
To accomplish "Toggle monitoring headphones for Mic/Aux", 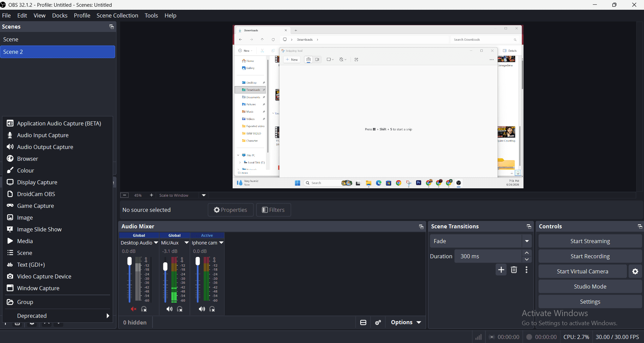I will coord(180,309).
